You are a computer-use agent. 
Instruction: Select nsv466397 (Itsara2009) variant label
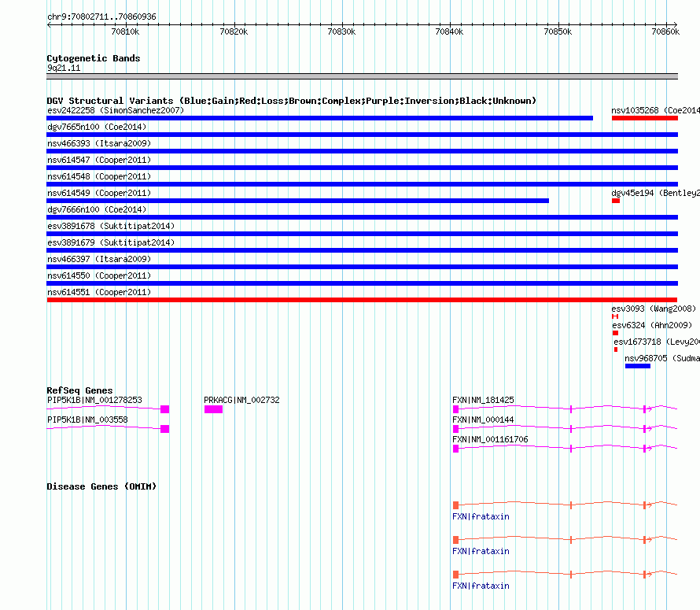coord(99,259)
